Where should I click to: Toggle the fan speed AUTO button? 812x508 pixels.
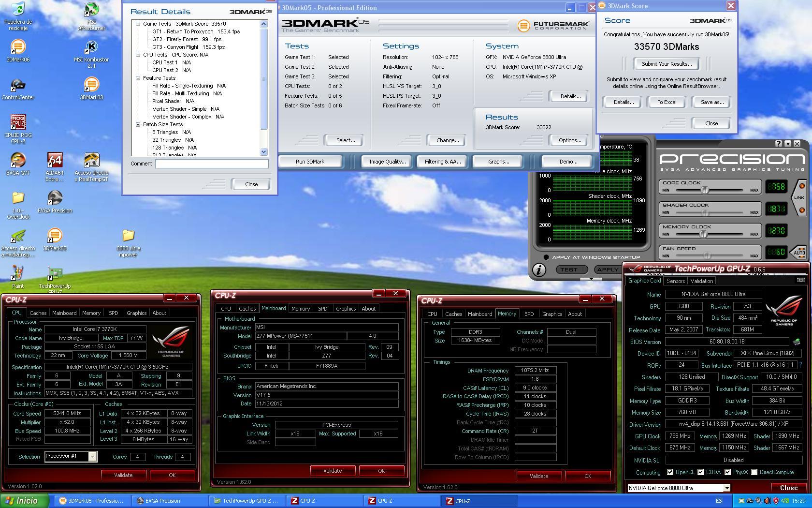tap(799, 253)
